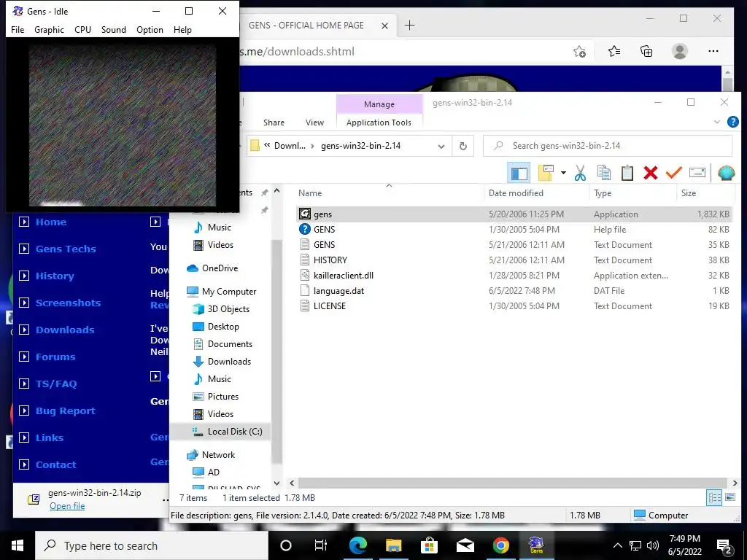The width and height of the screenshot is (747, 560).
Task: Click the red X Delete icon
Action: click(x=650, y=173)
